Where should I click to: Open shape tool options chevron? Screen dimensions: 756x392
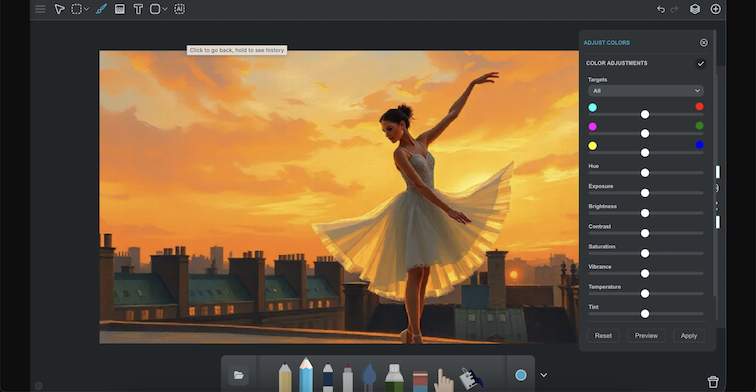tap(165, 9)
